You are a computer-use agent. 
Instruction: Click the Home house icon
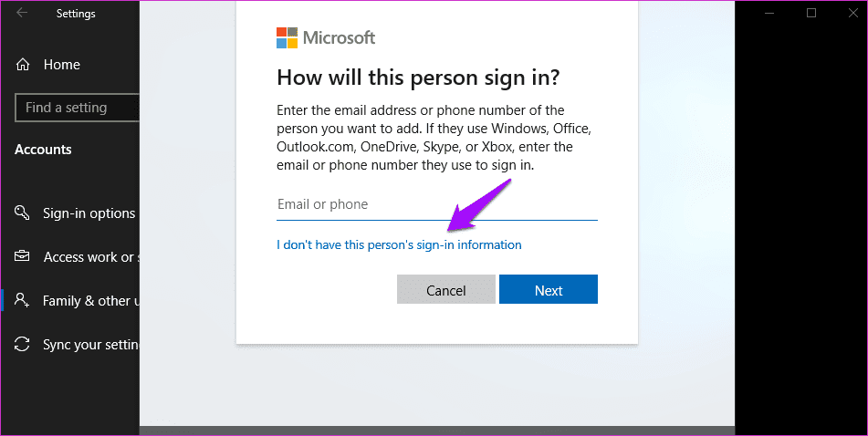pyautogui.click(x=23, y=65)
